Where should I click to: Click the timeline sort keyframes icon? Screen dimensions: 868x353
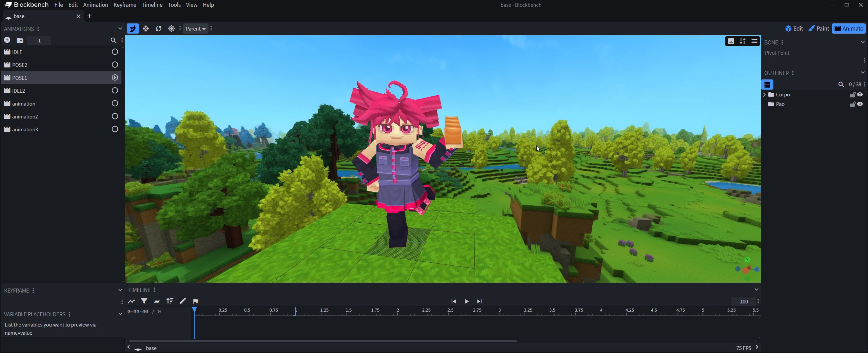point(170,301)
